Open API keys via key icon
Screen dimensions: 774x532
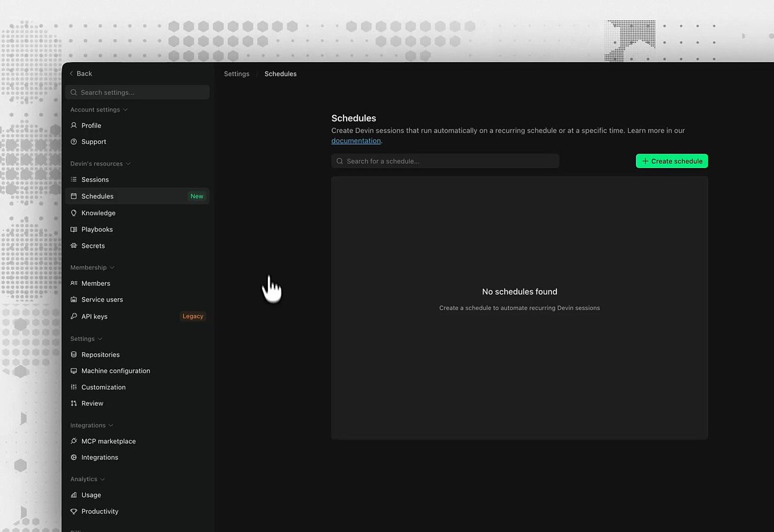[74, 316]
